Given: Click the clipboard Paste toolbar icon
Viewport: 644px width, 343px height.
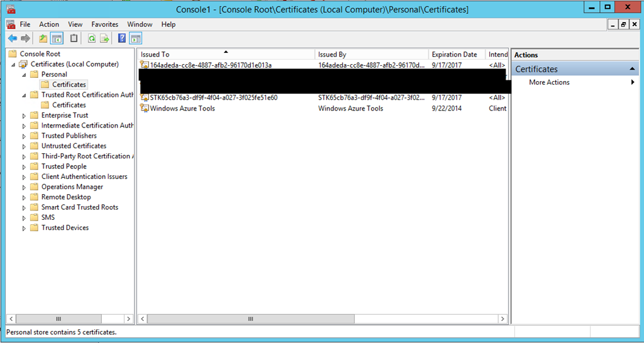Looking at the screenshot, I should (74, 38).
